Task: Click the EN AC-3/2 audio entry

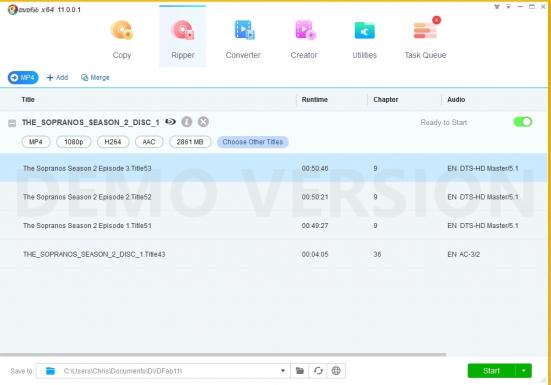Action: (x=464, y=254)
